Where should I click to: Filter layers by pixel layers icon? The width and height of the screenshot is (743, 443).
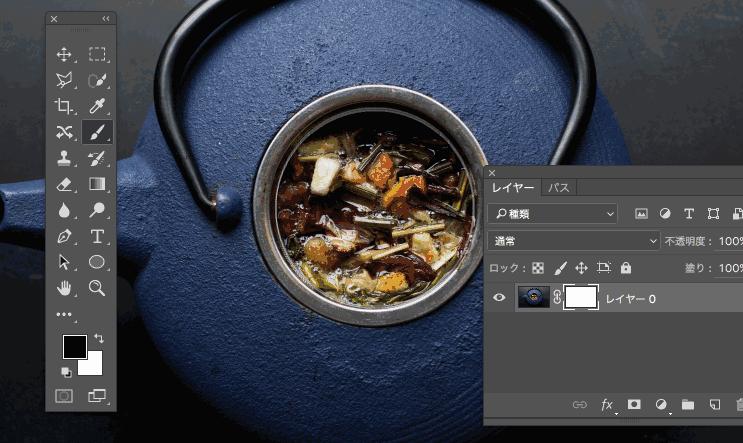(x=641, y=214)
